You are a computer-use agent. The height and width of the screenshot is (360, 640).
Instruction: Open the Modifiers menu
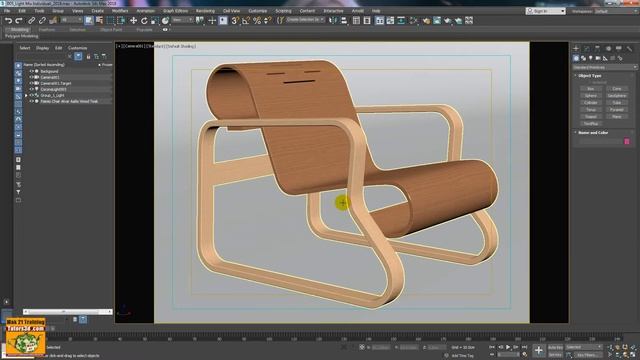(x=120, y=11)
